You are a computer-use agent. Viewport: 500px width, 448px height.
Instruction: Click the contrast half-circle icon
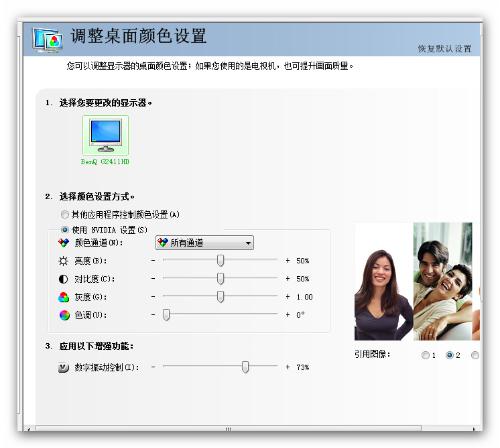coord(63,279)
